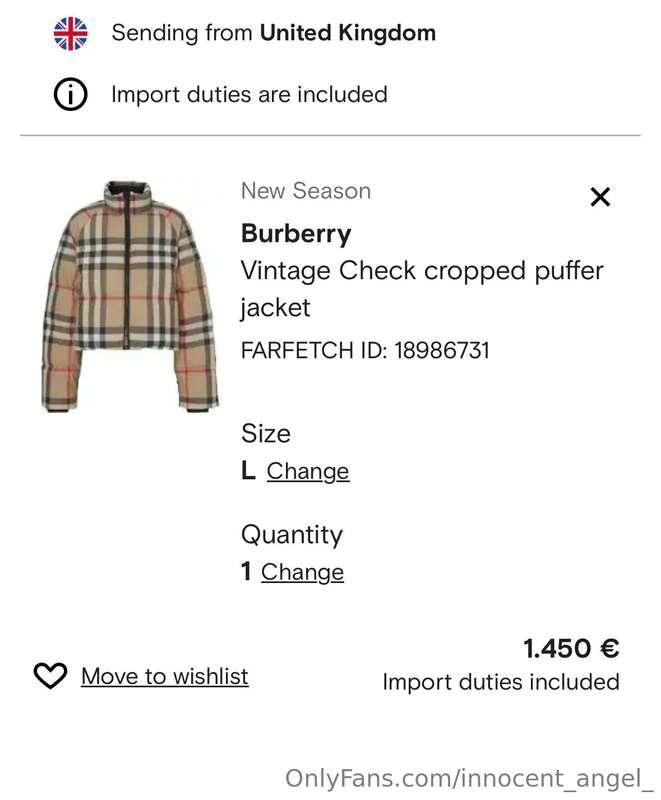Open the Burberry puffer jacket thumbnail
This screenshot has height=800, width=661.
(x=130, y=296)
